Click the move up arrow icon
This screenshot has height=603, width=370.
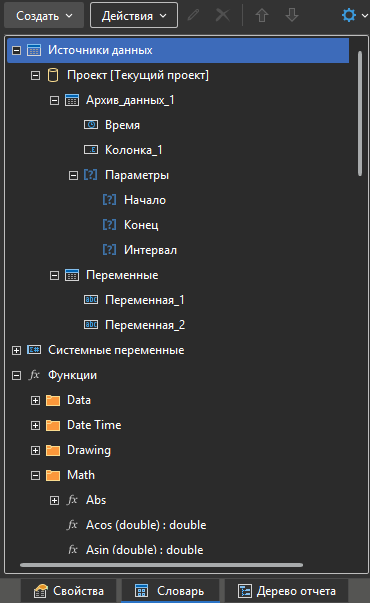tap(262, 16)
